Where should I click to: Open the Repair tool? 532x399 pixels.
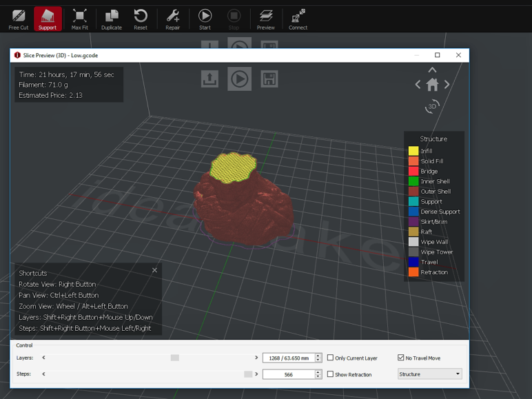pos(173,20)
